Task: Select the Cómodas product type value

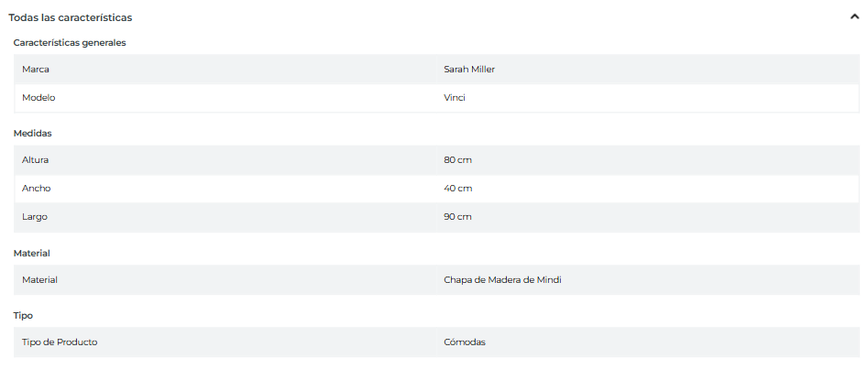Action: pyautogui.click(x=465, y=342)
